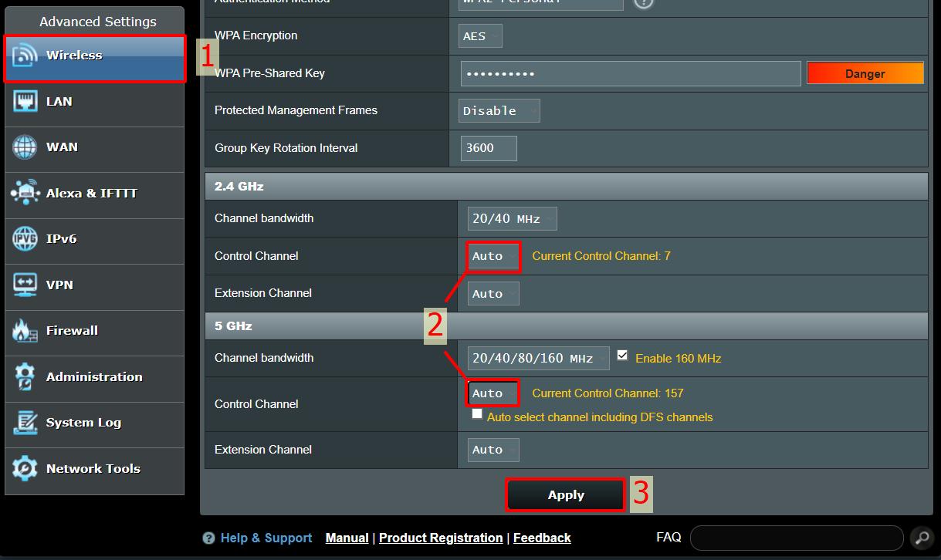Click the Danger password strength indicator
Screen dimensions: 941x560
(865, 73)
